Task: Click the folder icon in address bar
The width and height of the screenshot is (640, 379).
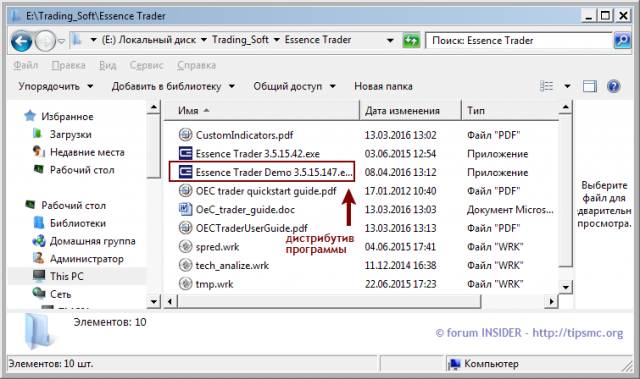Action: click(77, 40)
